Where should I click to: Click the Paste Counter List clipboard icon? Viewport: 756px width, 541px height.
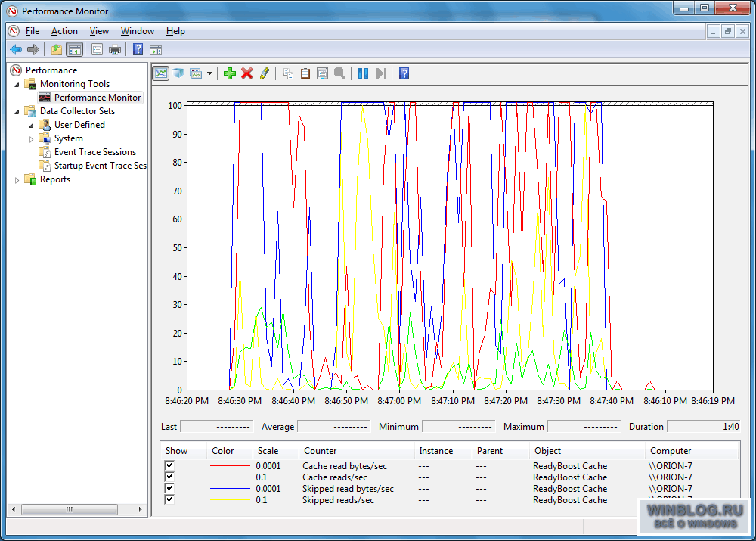coord(305,73)
